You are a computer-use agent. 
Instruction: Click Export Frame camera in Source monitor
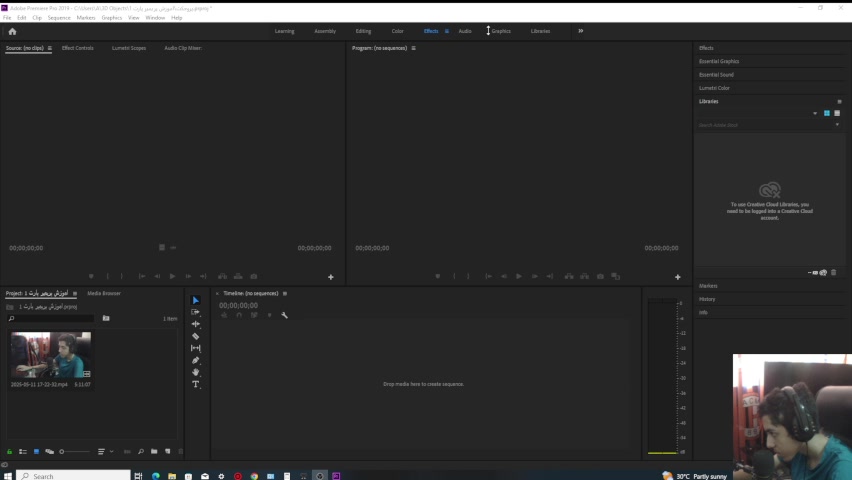coord(254,276)
